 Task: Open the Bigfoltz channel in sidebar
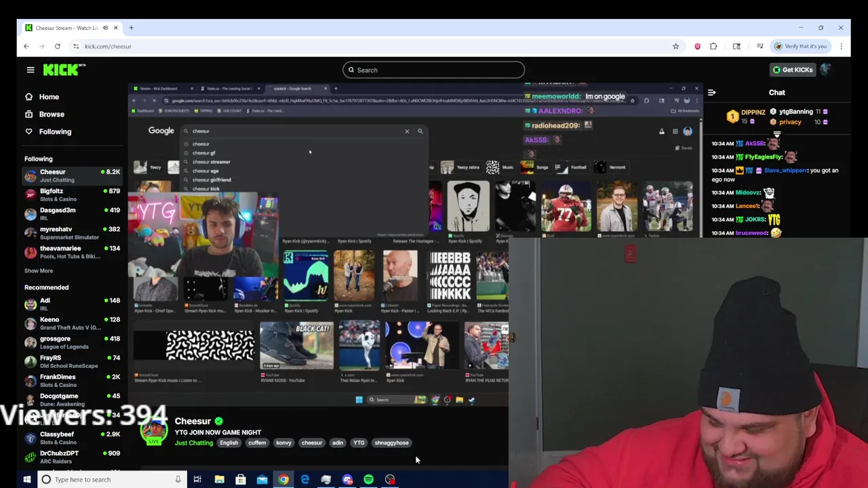coord(72,195)
